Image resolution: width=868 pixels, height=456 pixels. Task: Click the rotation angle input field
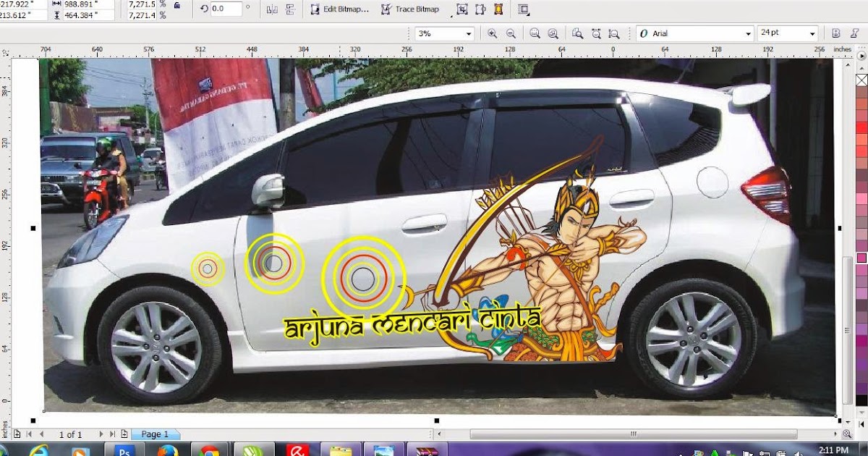226,9
